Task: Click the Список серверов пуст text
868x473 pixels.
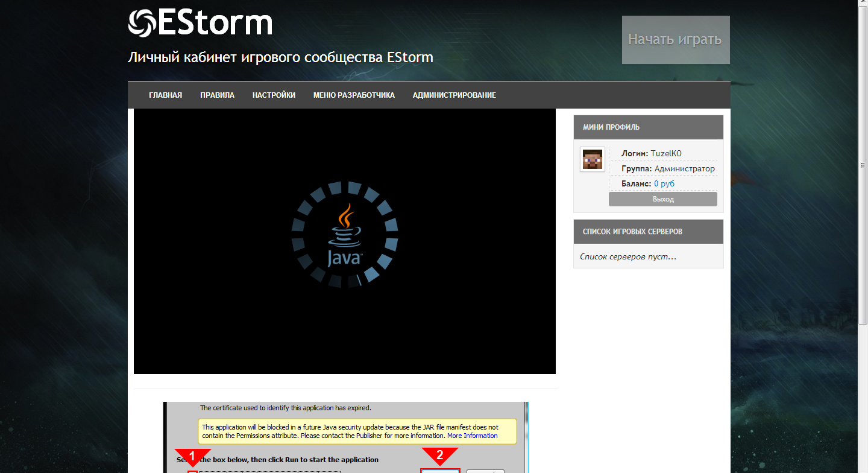Action: pos(627,256)
